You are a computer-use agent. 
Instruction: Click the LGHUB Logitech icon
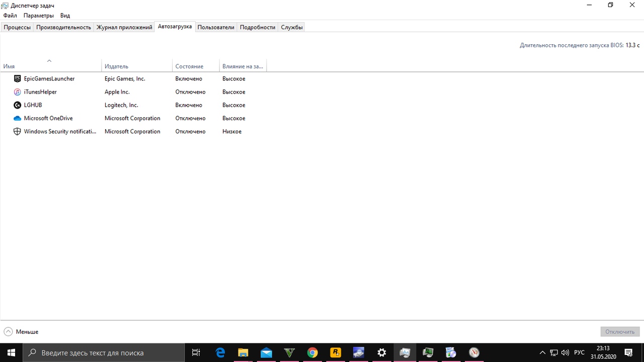pos(17,105)
